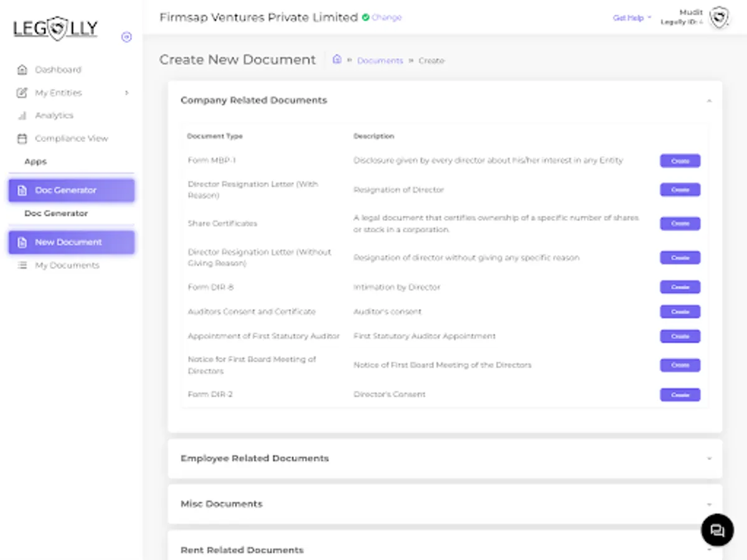
Task: Expand the Misc Documents section
Action: [709, 504]
